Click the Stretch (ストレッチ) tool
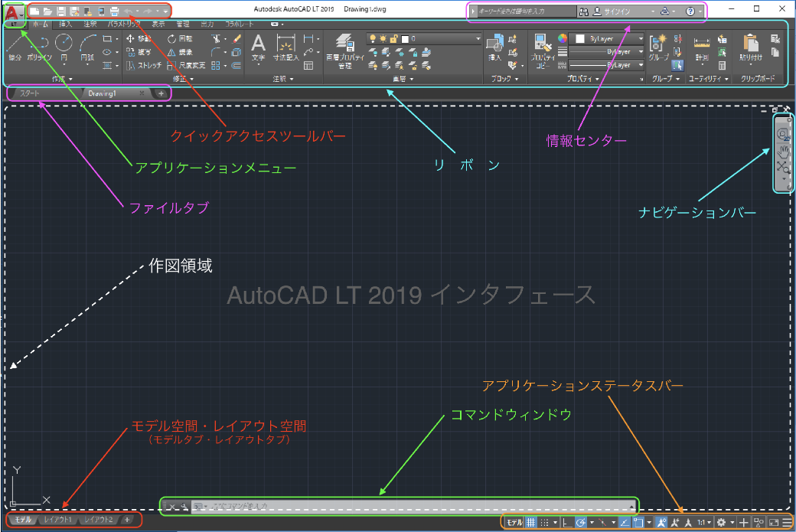 (x=144, y=66)
